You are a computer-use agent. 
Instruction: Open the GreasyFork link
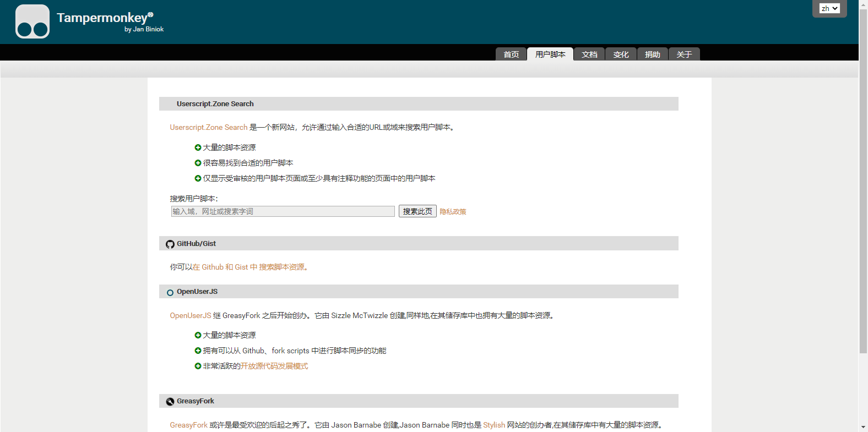(189, 425)
